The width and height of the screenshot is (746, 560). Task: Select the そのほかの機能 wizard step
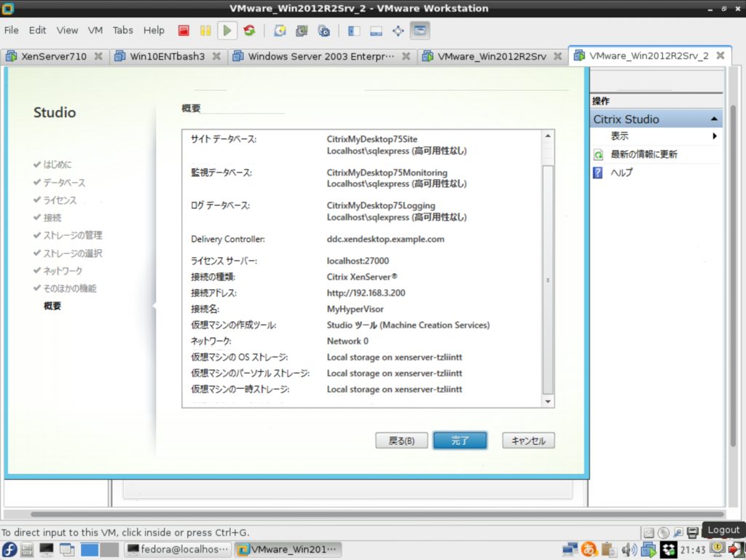(x=70, y=288)
